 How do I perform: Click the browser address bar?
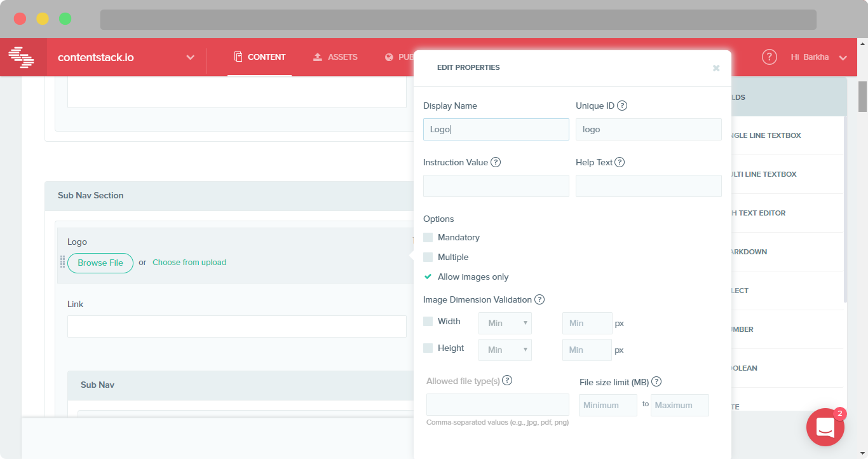click(x=458, y=19)
